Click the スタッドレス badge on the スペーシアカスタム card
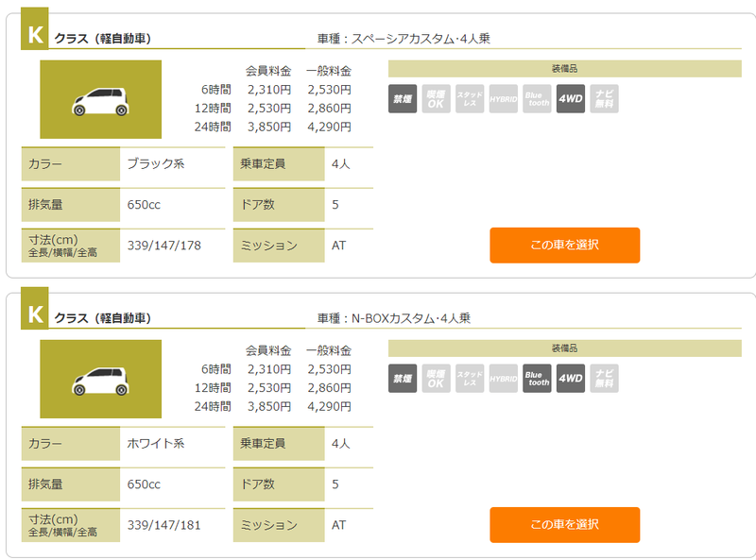 470,99
